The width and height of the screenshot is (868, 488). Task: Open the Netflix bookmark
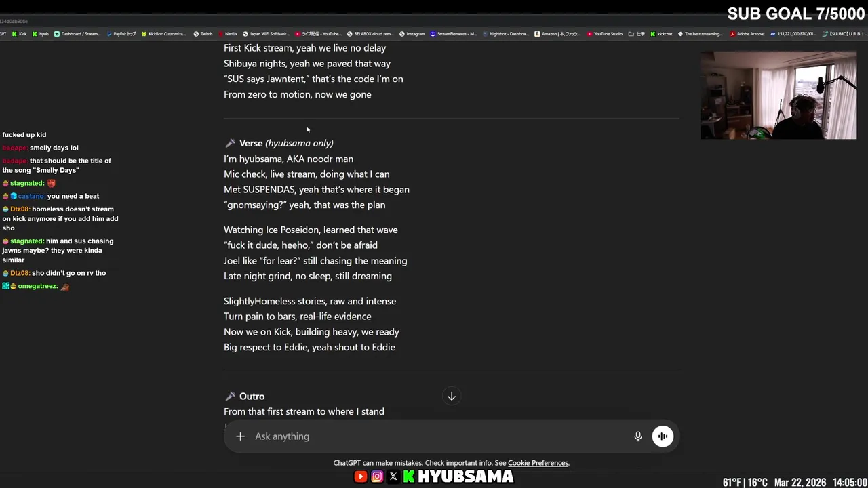point(227,34)
